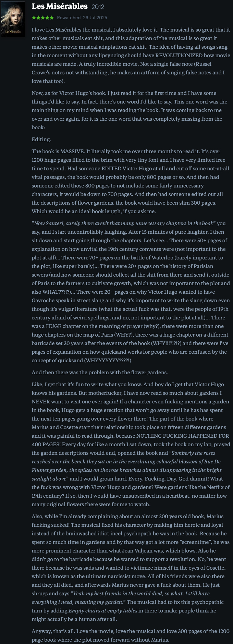Click the 2012 release year link
The width and height of the screenshot is (233, 644).
tap(98, 7)
